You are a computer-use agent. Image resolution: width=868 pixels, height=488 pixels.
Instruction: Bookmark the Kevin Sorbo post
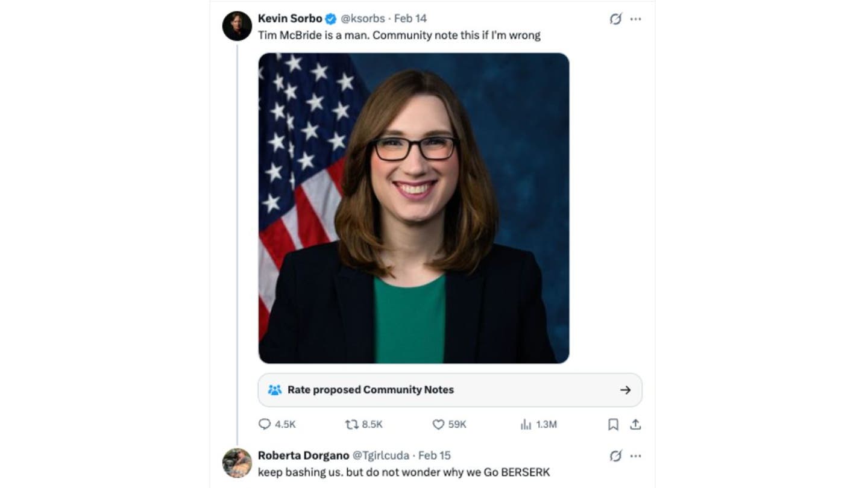[613, 424]
